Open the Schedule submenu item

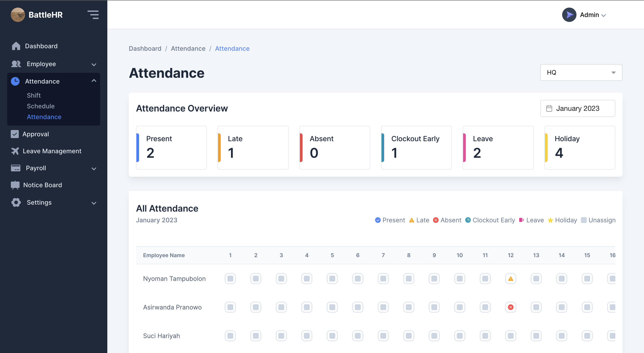pos(40,106)
